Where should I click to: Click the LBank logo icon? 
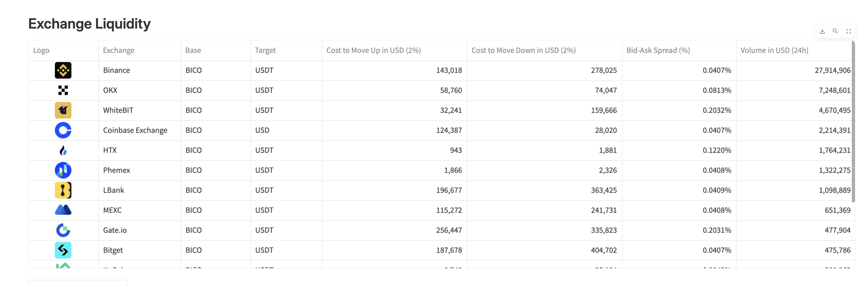63,190
